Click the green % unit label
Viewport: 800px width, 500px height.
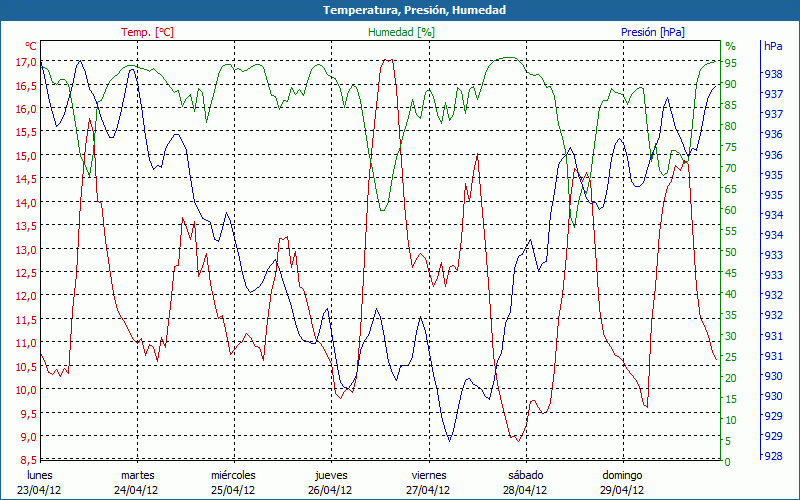(x=730, y=46)
